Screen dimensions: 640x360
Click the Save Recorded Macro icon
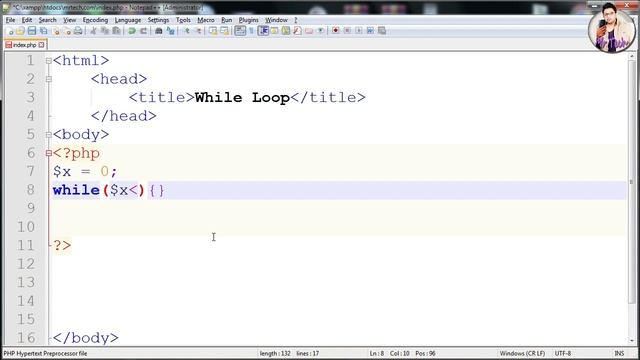(x=382, y=31)
